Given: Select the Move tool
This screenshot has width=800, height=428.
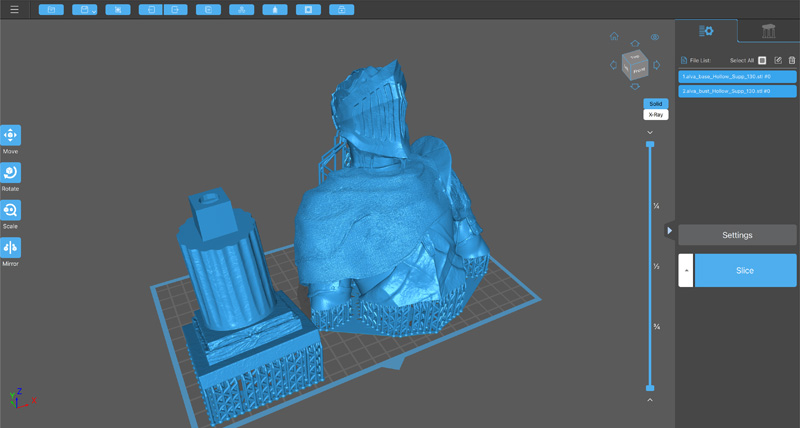Looking at the screenshot, I should pyautogui.click(x=10, y=135).
